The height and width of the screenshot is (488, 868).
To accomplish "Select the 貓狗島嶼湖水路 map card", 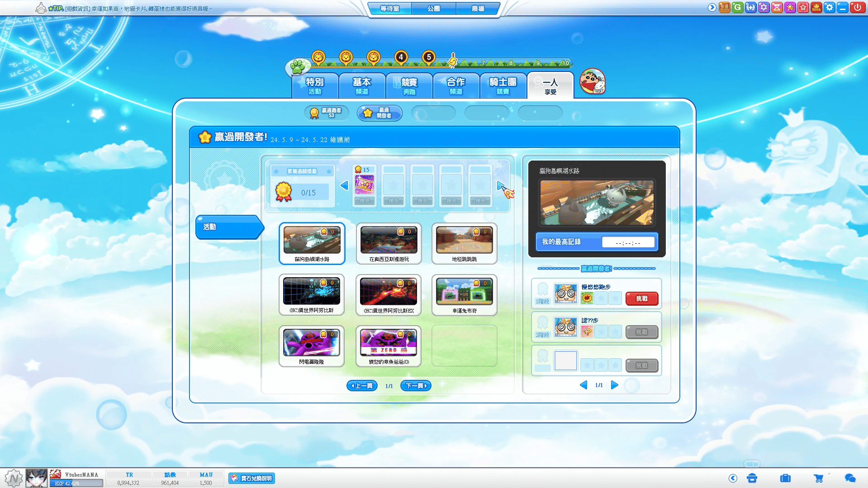I will (x=312, y=243).
